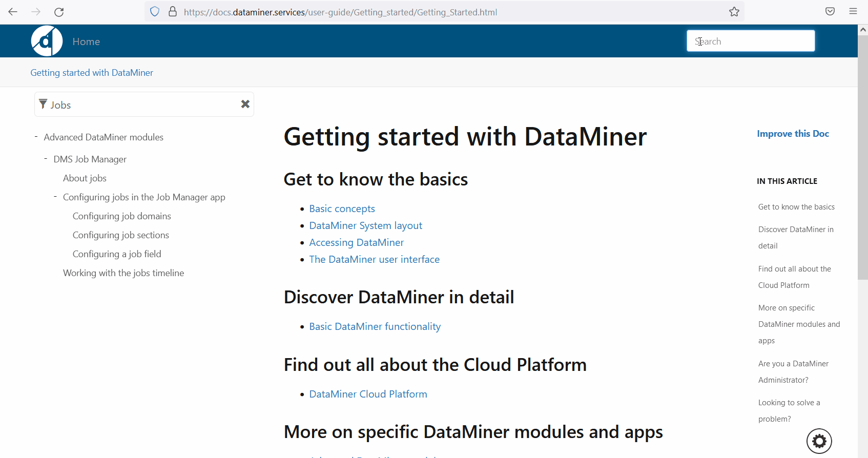The height and width of the screenshot is (458, 868).
Task: Open Configuring jobs in the Job Manager app
Action: coord(144,197)
